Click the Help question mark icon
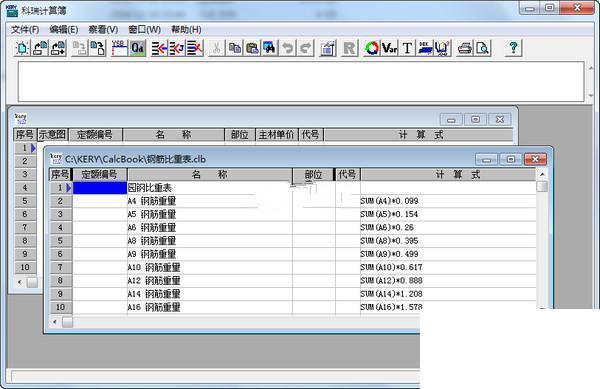600x389 pixels. (513, 48)
